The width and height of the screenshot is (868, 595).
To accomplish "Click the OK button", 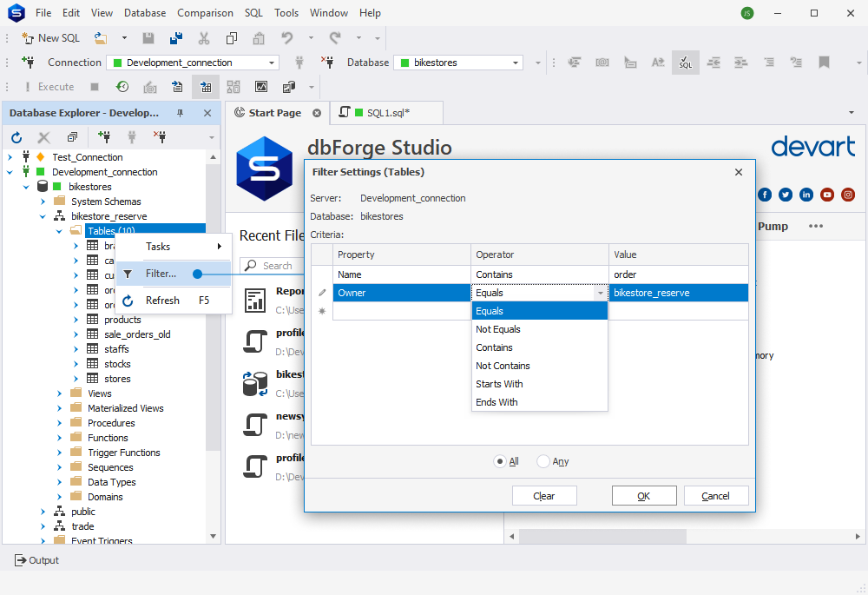I will coord(644,496).
